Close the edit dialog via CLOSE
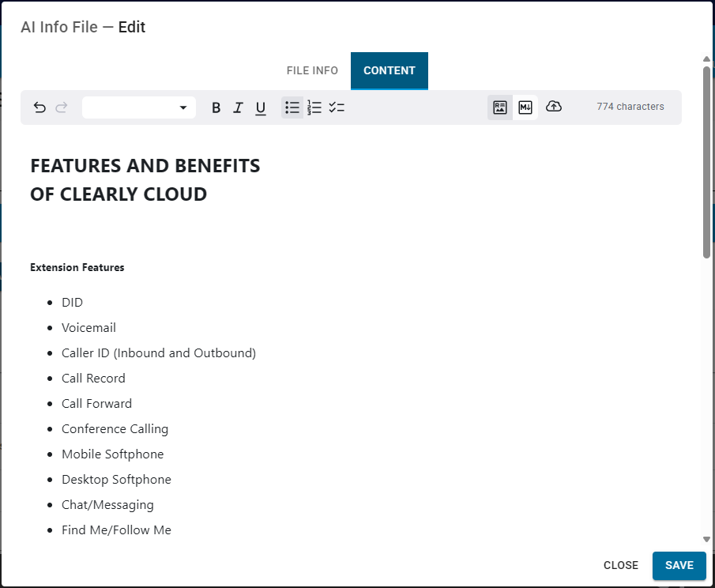Image resolution: width=715 pixels, height=588 pixels. pos(620,565)
